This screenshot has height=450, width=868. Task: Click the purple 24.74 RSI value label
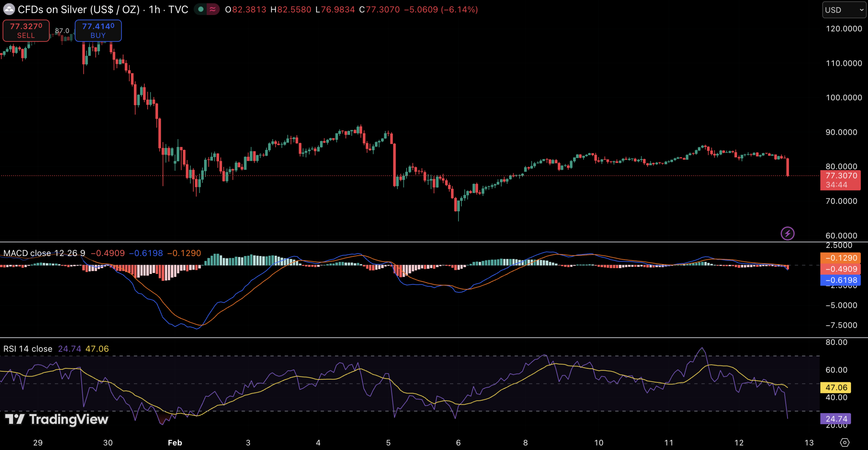[836, 418]
